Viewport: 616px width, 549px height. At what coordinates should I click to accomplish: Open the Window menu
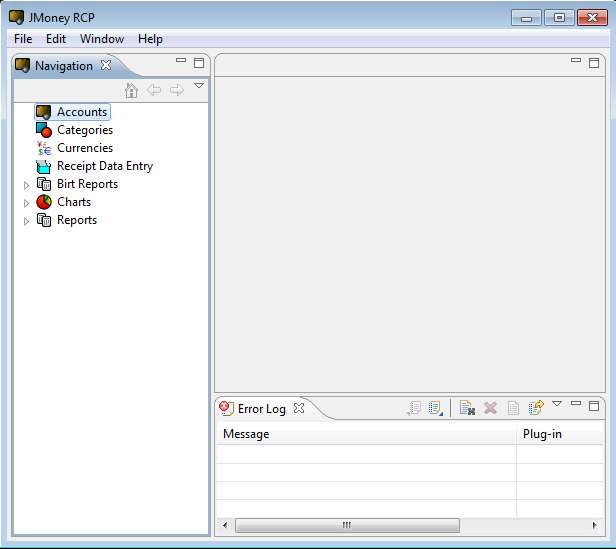(102, 39)
